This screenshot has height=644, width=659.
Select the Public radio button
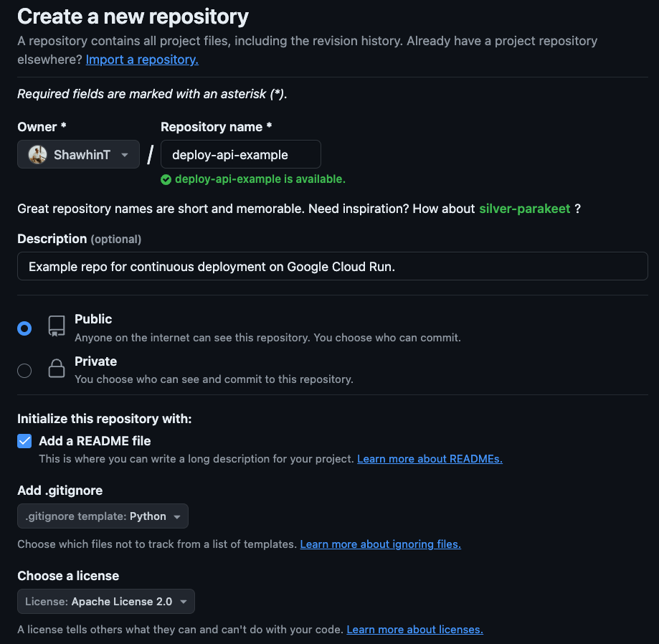[24, 328]
